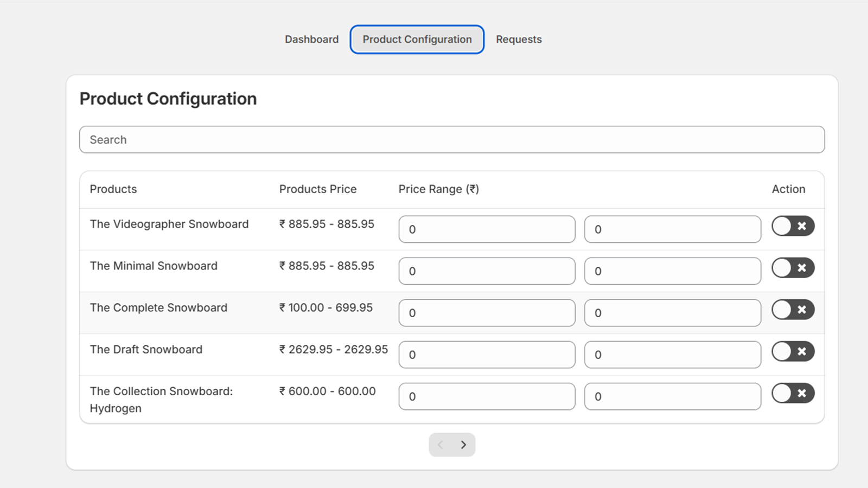The height and width of the screenshot is (488, 868).
Task: Click the Products Price column header
Action: 318,189
